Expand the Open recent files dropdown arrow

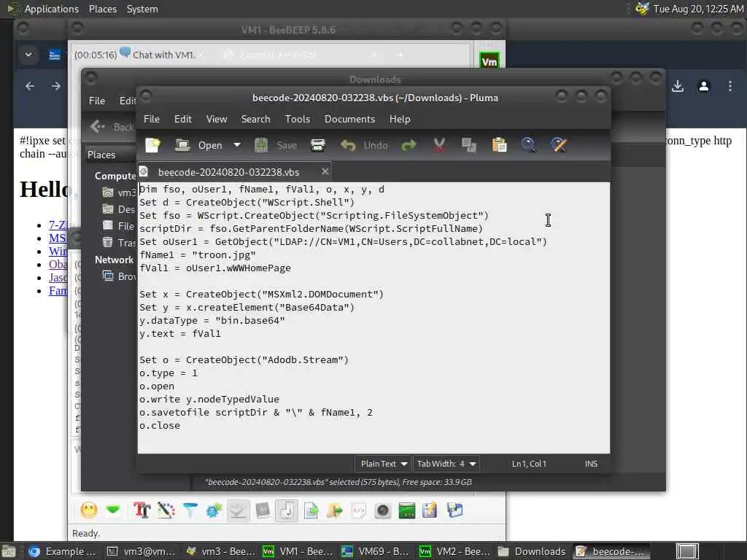(237, 145)
